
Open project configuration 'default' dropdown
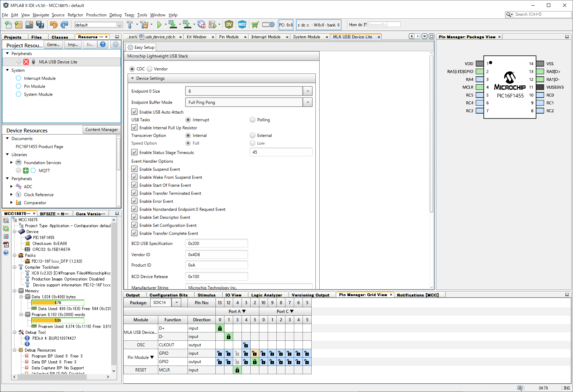[x=120, y=25]
